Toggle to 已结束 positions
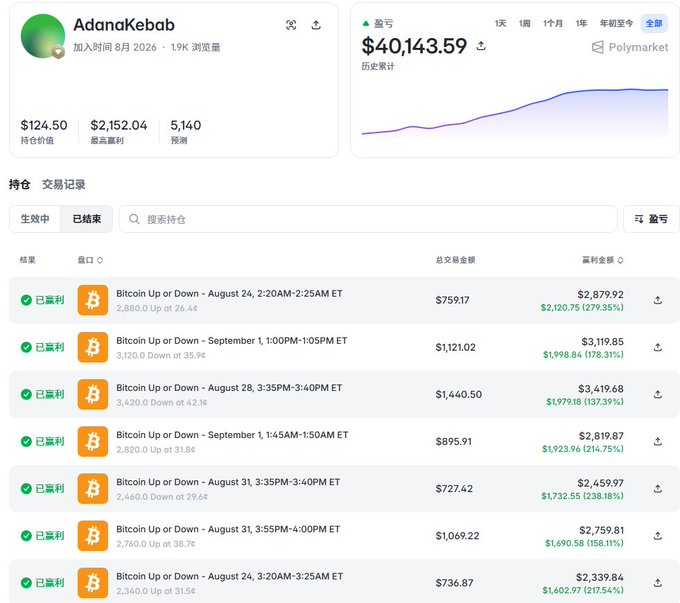Viewport: 680px width, 603px height. [x=87, y=219]
